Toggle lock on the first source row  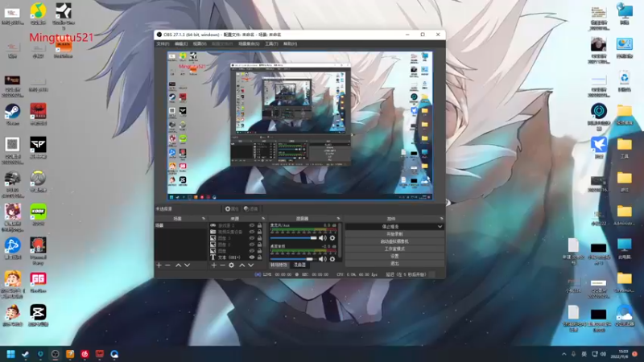[x=259, y=225]
